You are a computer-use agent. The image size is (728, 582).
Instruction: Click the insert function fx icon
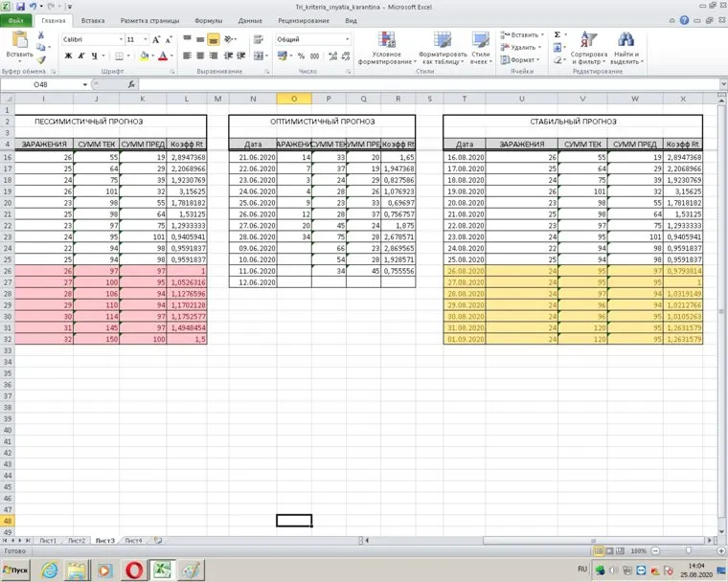click(131, 85)
